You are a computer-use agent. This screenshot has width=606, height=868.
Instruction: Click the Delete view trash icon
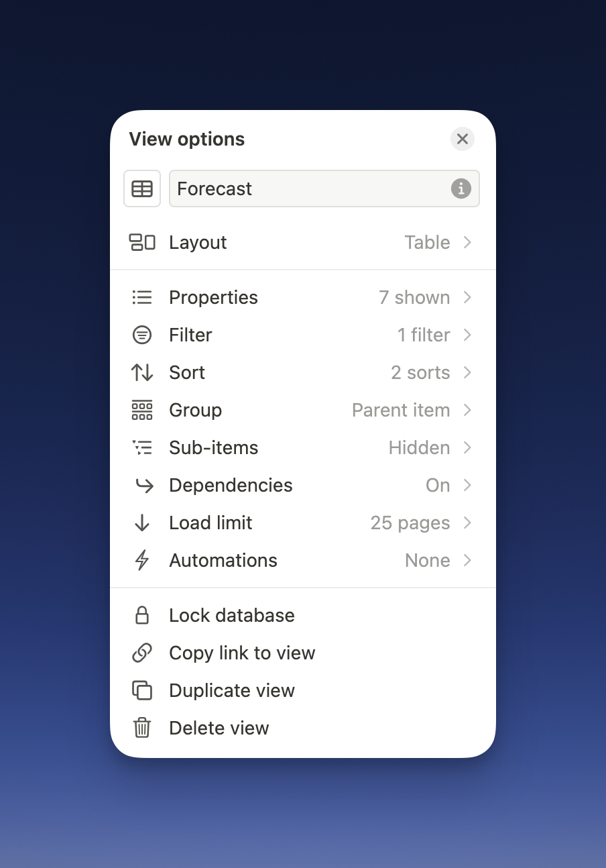tap(142, 728)
